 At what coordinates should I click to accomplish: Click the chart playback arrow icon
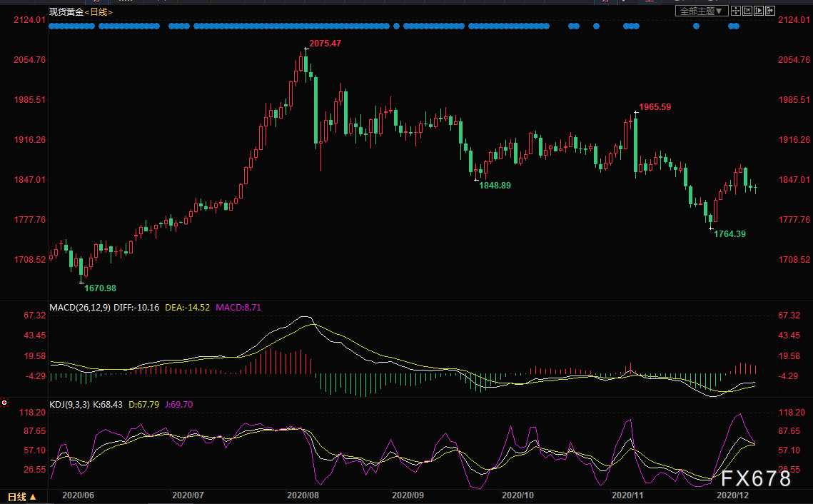(x=759, y=11)
